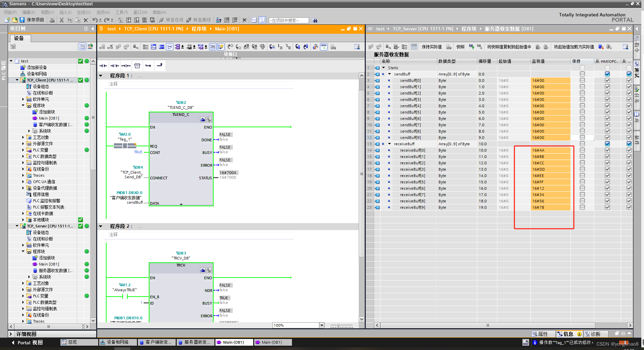This screenshot has height=350, width=644.
Task: Toggle HMI/OPC checkbox for sendBuff[3]
Action: [607, 100]
